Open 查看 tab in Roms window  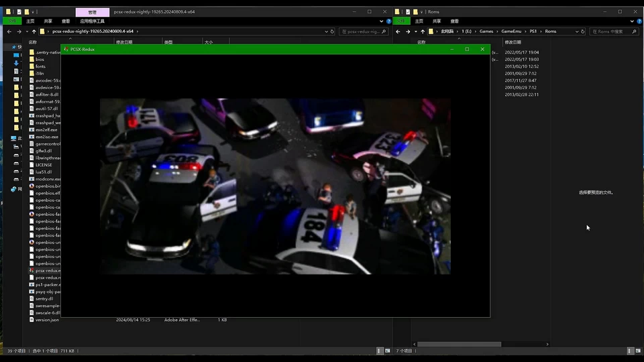(x=454, y=21)
